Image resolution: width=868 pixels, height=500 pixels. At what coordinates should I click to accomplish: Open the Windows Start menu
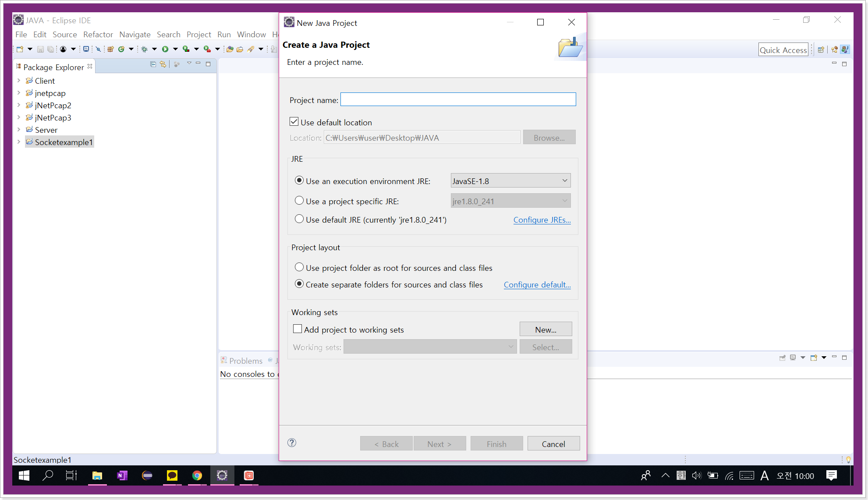click(24, 475)
